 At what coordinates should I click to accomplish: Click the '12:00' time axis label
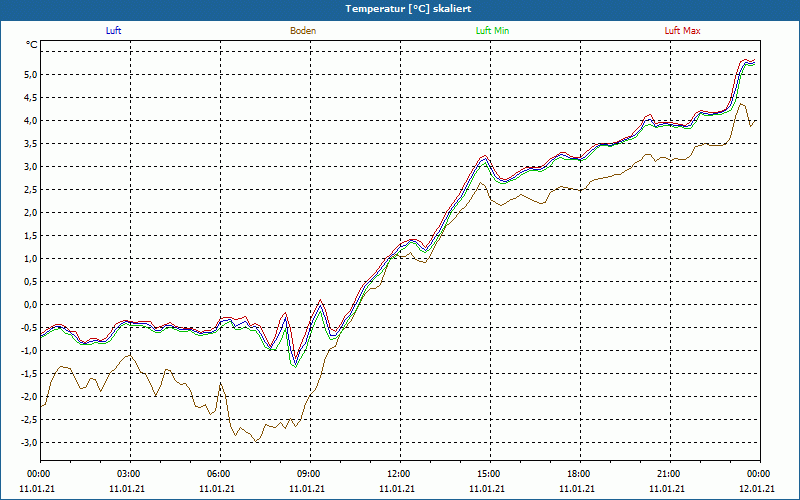coord(400,474)
